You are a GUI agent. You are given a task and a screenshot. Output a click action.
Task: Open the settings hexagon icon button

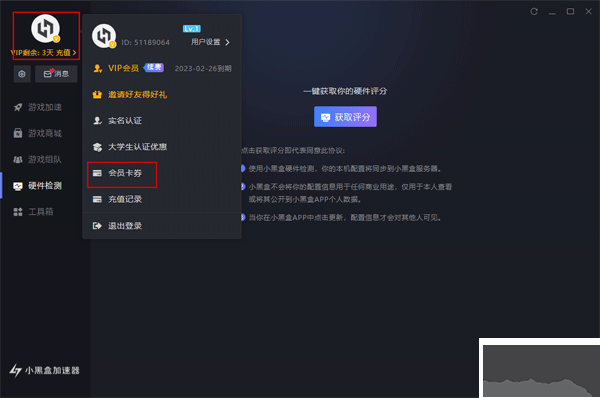click(x=22, y=74)
